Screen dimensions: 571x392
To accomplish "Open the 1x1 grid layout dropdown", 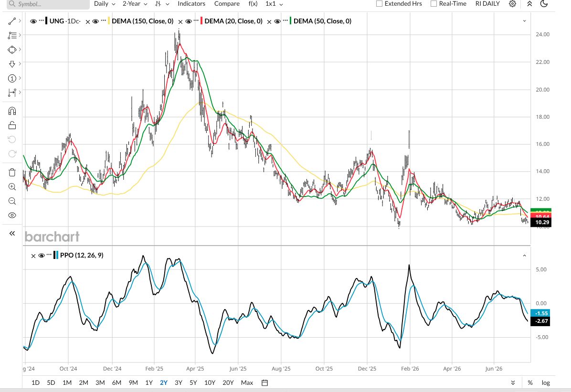I will 274,4.
